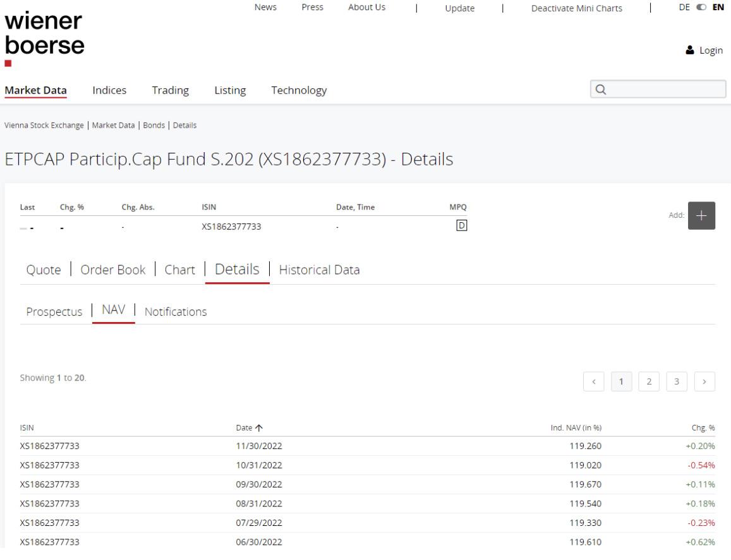731x560 pixels.
Task: Open the Press link
Action: tap(312, 8)
